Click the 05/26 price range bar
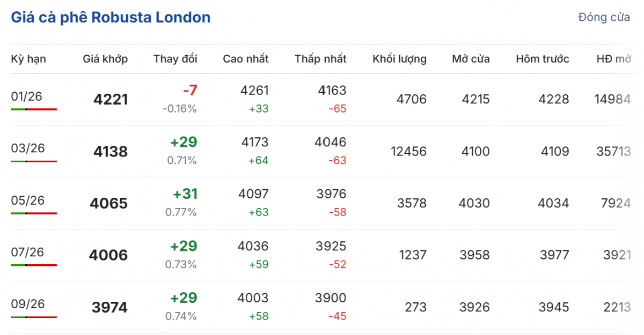The width and height of the screenshot is (644, 335). (34, 213)
